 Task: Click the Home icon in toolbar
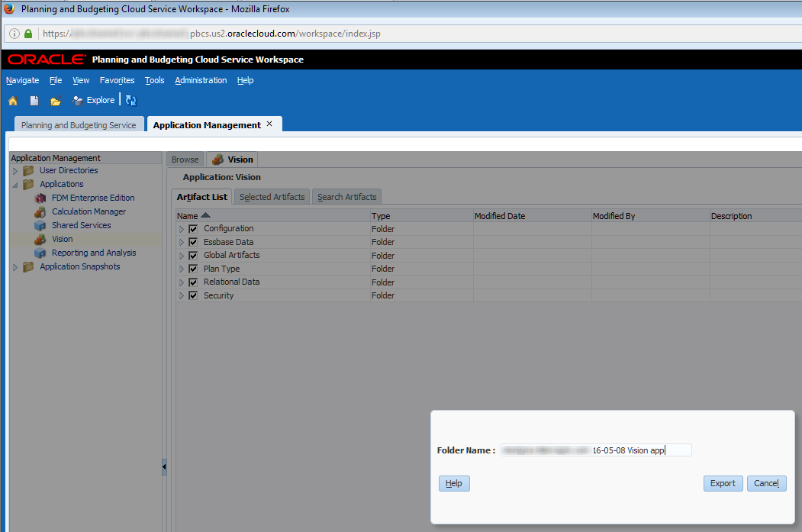click(x=13, y=101)
